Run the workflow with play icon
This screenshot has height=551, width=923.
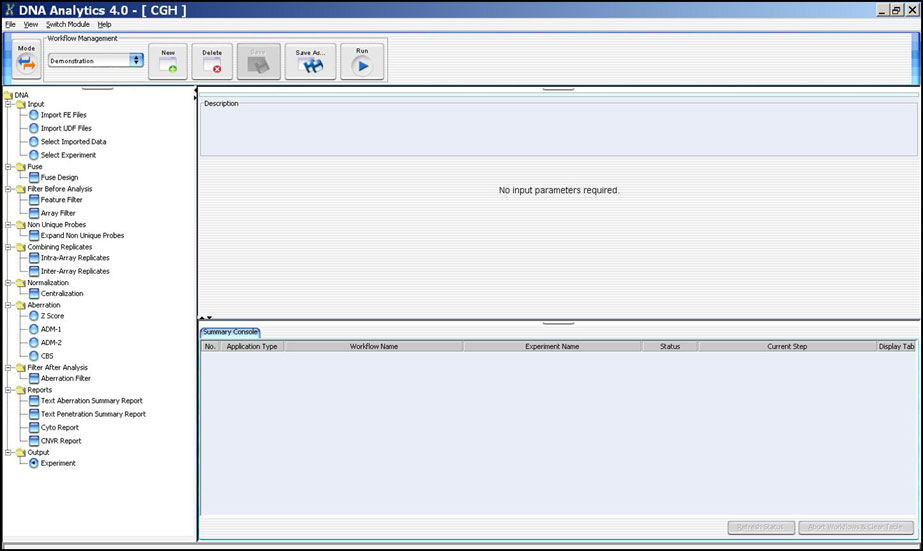click(362, 61)
